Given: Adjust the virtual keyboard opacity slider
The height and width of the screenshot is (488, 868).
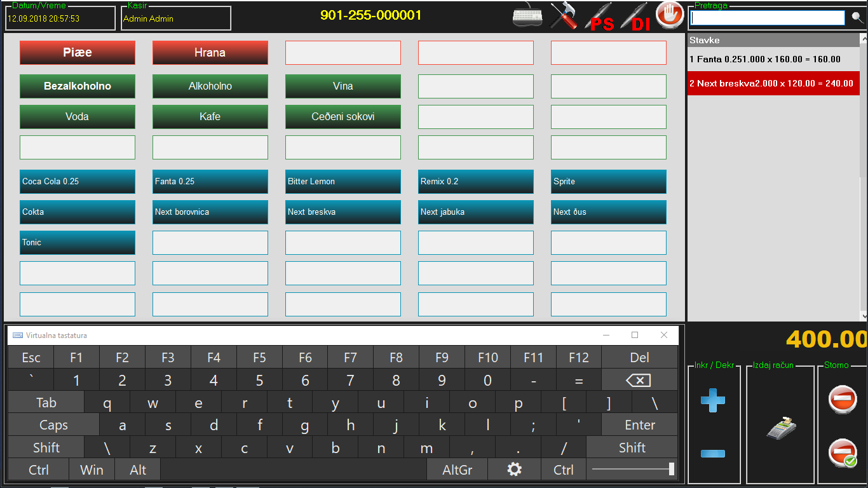Looking at the screenshot, I should tap(633, 470).
